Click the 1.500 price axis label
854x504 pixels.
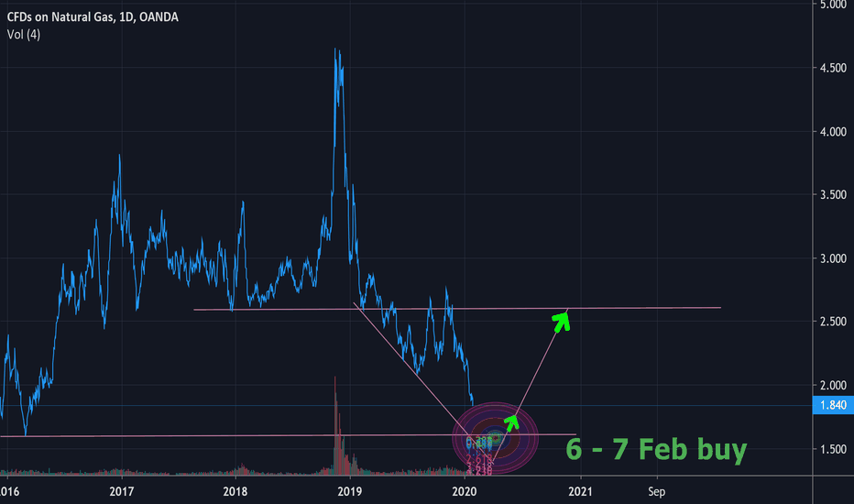click(x=833, y=450)
